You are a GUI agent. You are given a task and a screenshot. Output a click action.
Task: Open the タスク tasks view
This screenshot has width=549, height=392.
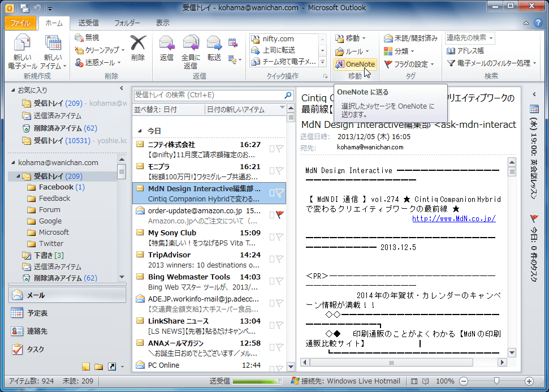(67, 349)
